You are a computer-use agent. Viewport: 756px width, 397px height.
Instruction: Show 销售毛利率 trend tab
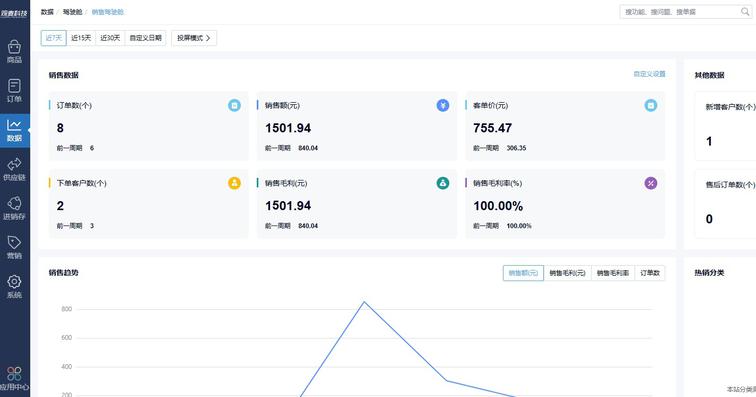click(613, 273)
